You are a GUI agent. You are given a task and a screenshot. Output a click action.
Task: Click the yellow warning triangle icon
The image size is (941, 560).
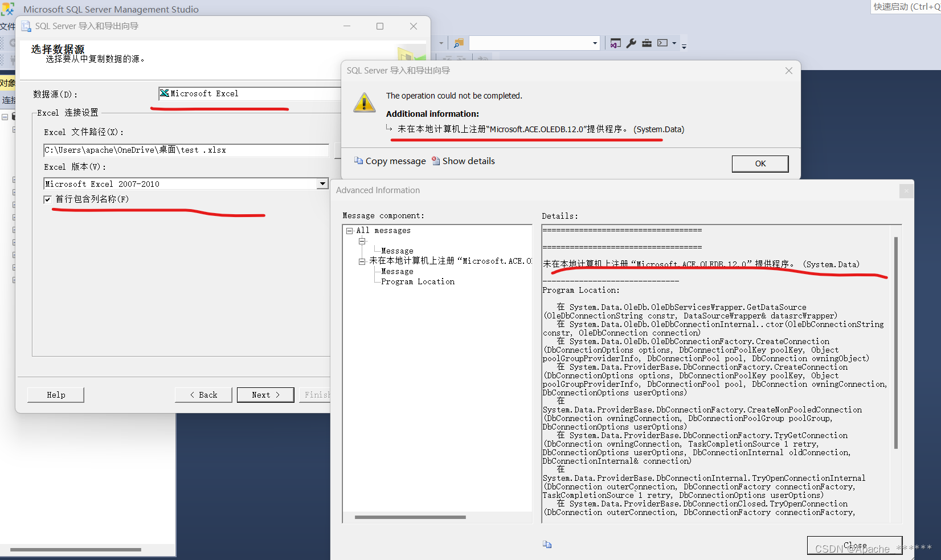coord(364,103)
